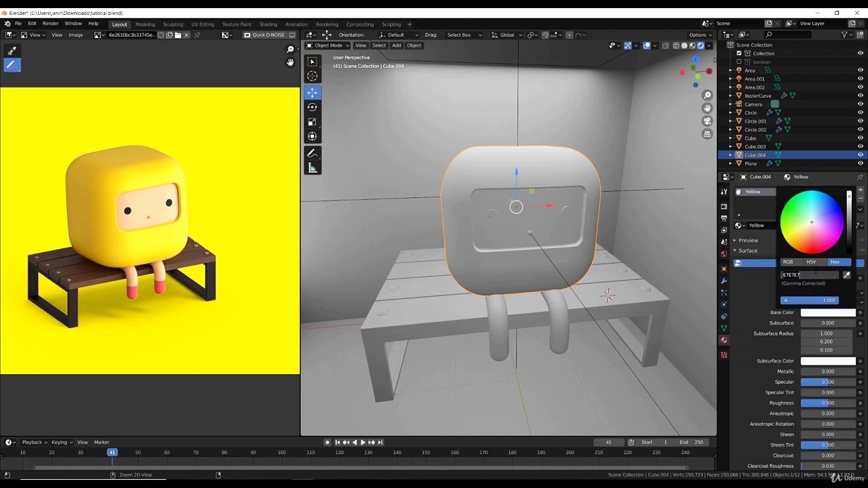This screenshot has width=868, height=488.
Task: Adjust the Roughness slider
Action: tap(828, 403)
